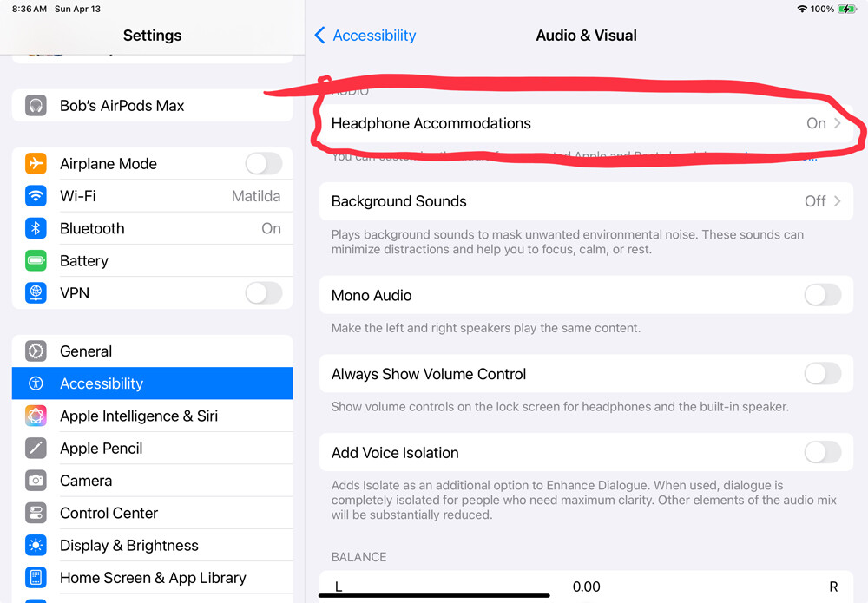
Task: Select Display & Brightness in sidebar
Action: (152, 546)
